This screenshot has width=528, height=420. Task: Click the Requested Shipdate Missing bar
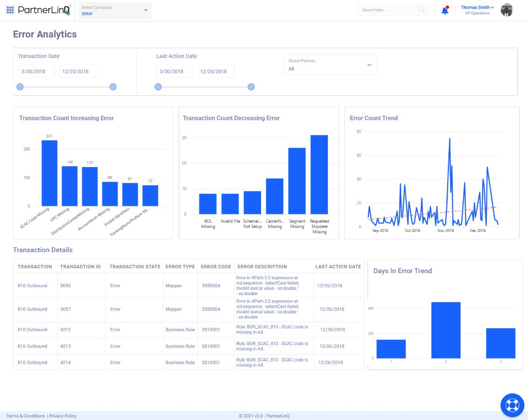[319, 174]
